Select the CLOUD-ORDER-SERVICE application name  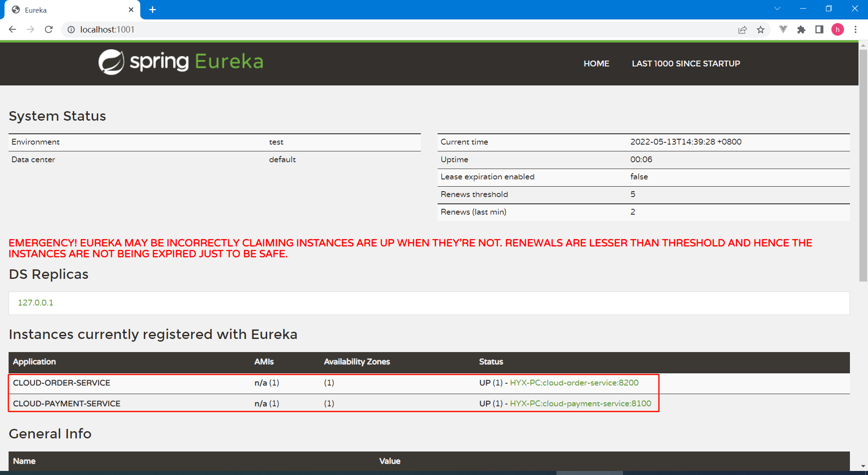click(x=61, y=383)
